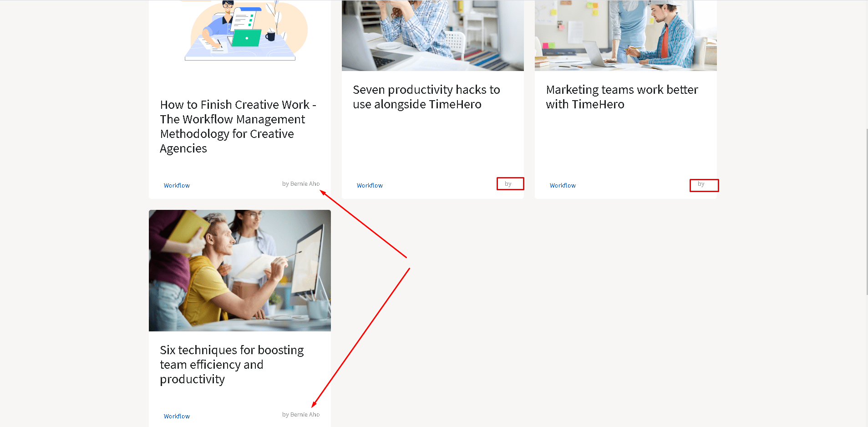Image resolution: width=868 pixels, height=427 pixels.
Task: Click the page vertical scrollbar
Action: [x=866, y=212]
